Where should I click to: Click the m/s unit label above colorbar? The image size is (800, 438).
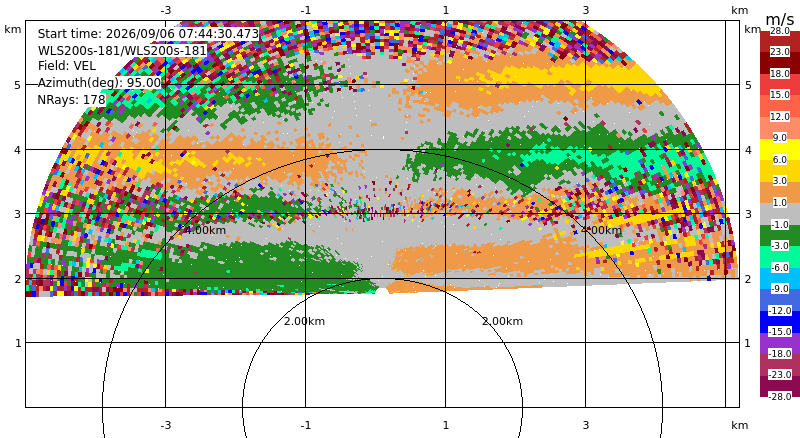point(780,19)
